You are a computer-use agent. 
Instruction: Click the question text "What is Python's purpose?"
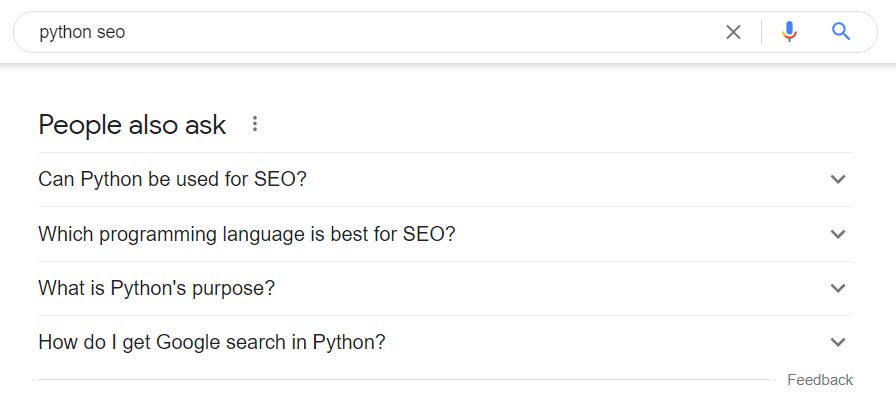[x=156, y=288]
